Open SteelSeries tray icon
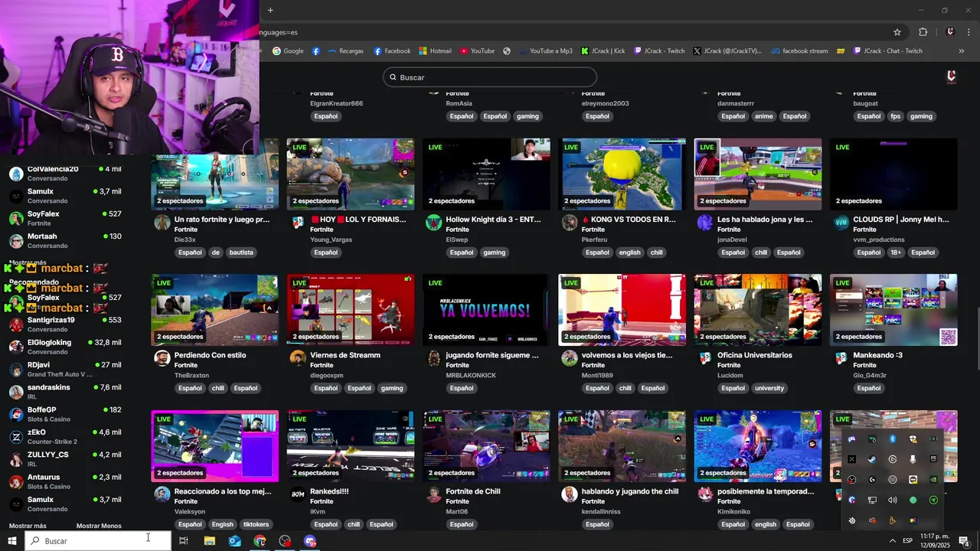Screen dimensions: 980x551 point(851,520)
